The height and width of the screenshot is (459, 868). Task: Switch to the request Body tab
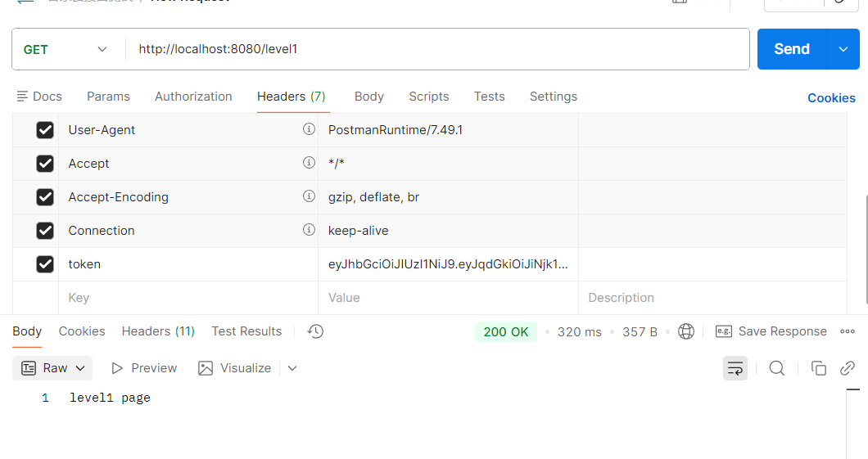tap(369, 97)
